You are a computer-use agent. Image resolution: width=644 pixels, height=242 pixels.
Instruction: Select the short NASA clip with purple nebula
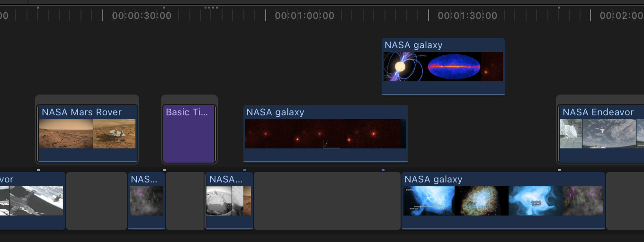(146, 201)
